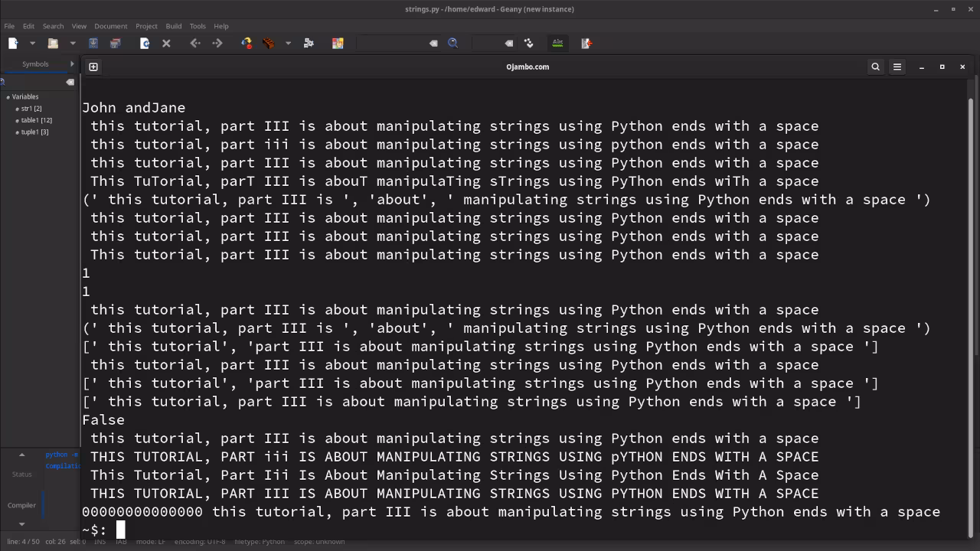Screen dimensions: 980x551
Task: Click the Find magnifier icon in toolbar
Action: tap(453, 44)
